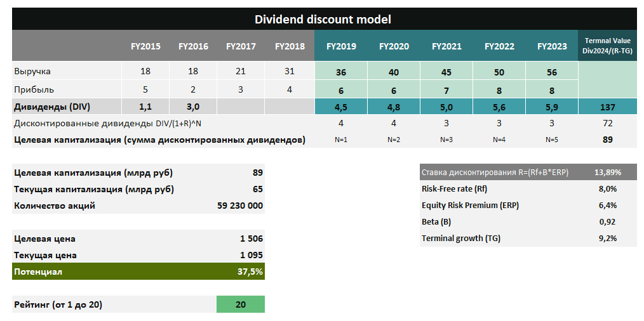Click the Текущая цена value 1 095

click(251, 255)
